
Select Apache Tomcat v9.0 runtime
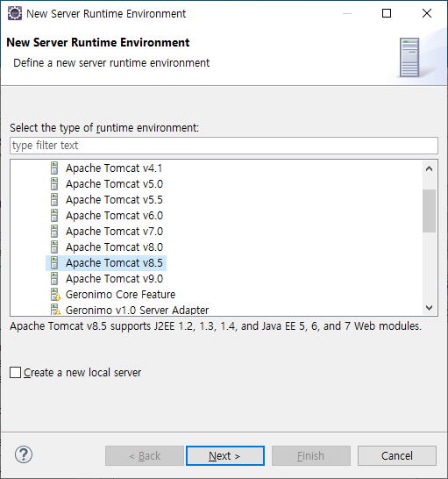(x=115, y=279)
